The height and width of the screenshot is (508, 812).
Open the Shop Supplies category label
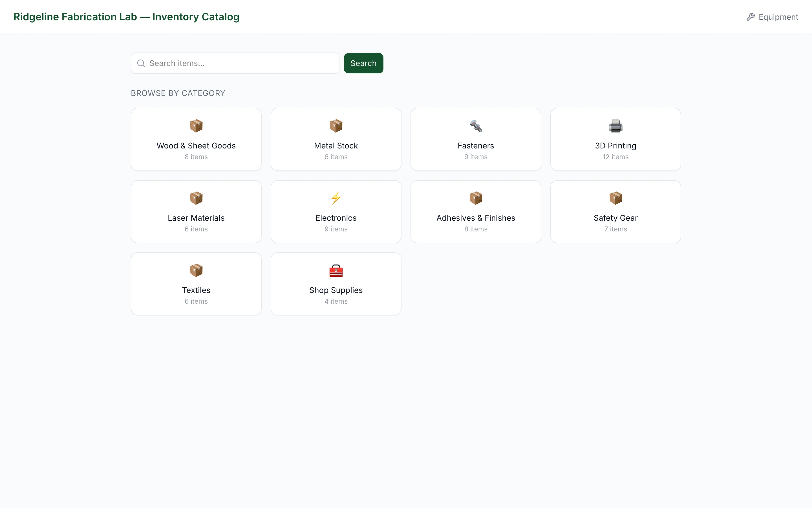336,290
